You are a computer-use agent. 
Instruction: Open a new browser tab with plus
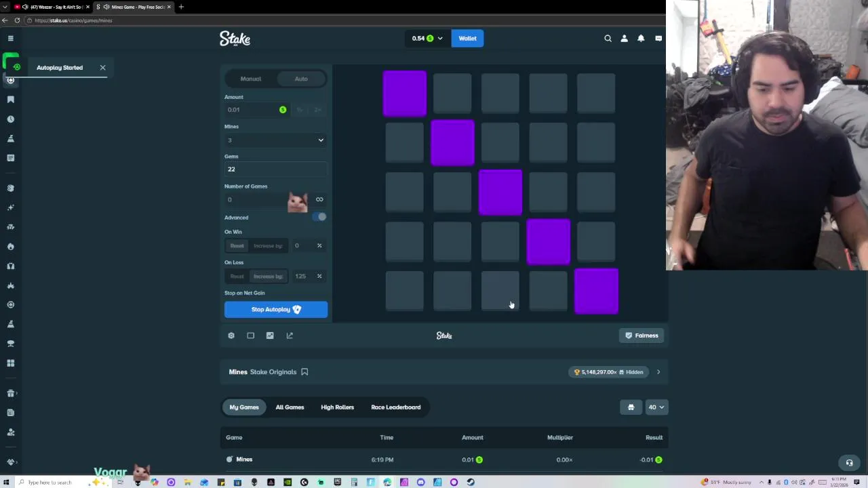[181, 7]
